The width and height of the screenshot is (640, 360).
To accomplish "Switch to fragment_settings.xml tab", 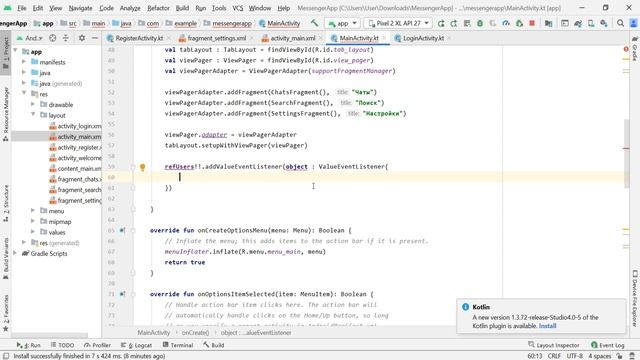I will point(216,38).
